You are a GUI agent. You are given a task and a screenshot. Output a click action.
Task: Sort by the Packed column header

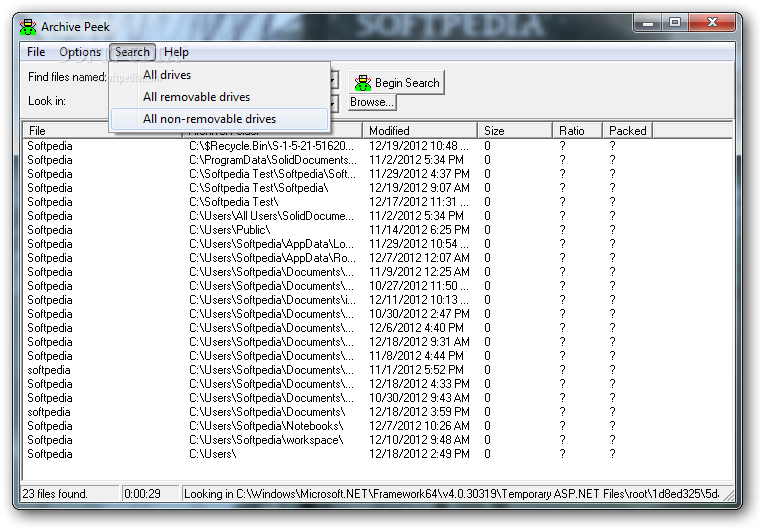pyautogui.click(x=628, y=131)
